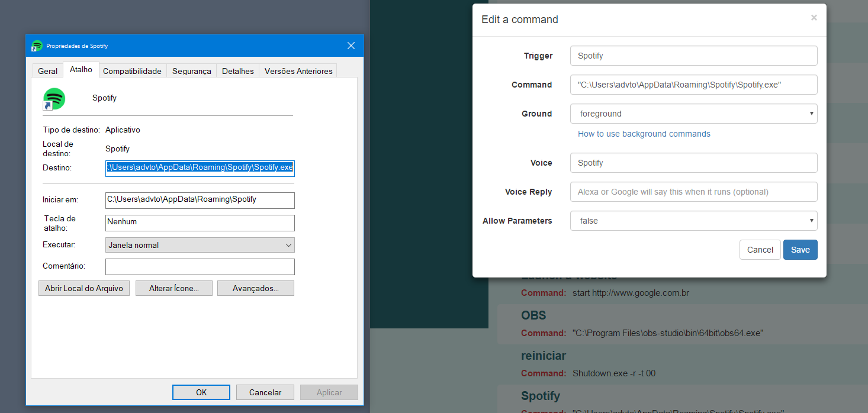Click the Spotify command heading in list
Viewport: 868px width, 413px height.
(x=541, y=396)
